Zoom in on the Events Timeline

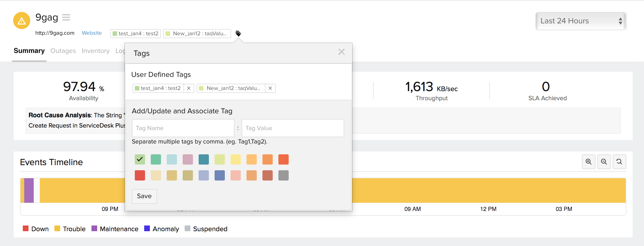588,162
